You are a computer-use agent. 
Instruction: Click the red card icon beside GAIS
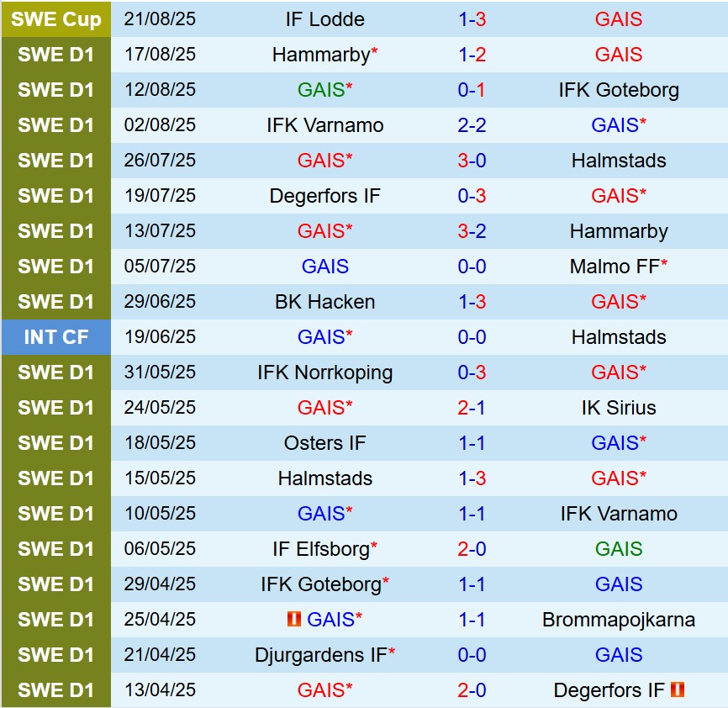[x=293, y=620]
